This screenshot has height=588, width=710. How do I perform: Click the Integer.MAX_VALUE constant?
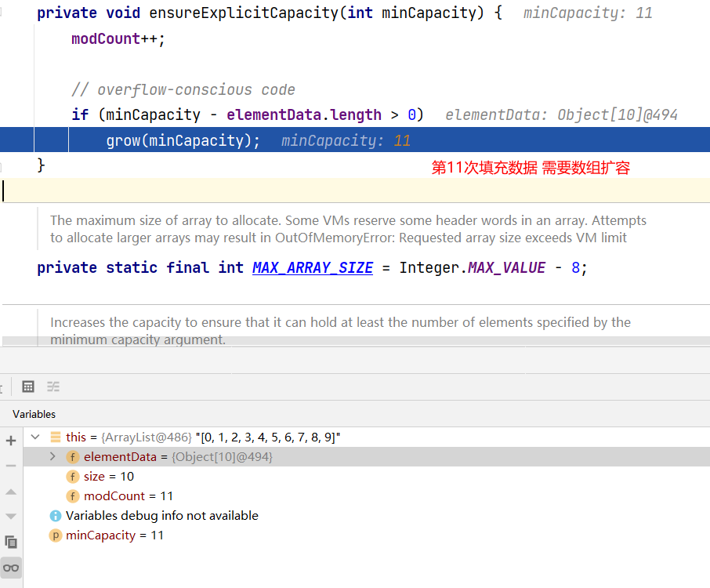click(473, 267)
